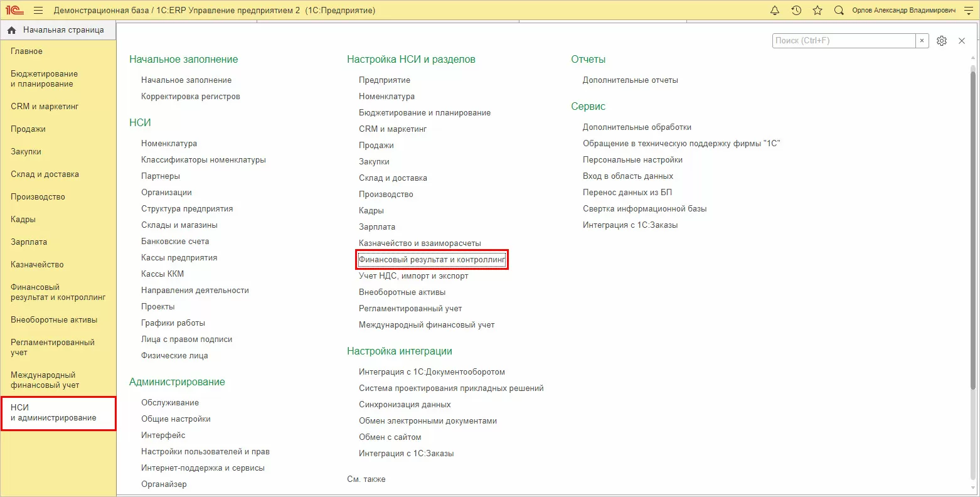This screenshot has height=497, width=980.
Task: Open Кассы предприятия link
Action: 179,258
